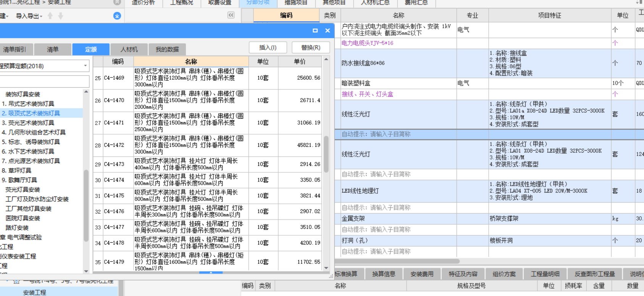Select tree item 8. 草坪灯具
The width and height of the screenshot is (644, 296).
[16, 171]
